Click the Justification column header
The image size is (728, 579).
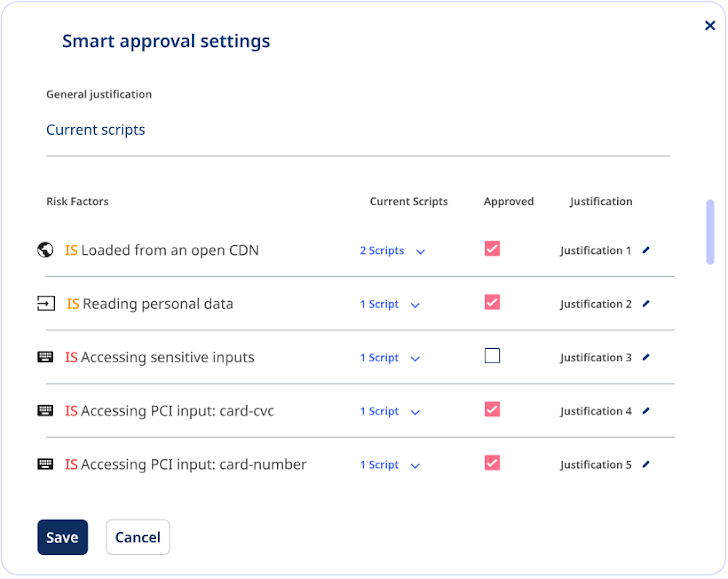coord(601,202)
